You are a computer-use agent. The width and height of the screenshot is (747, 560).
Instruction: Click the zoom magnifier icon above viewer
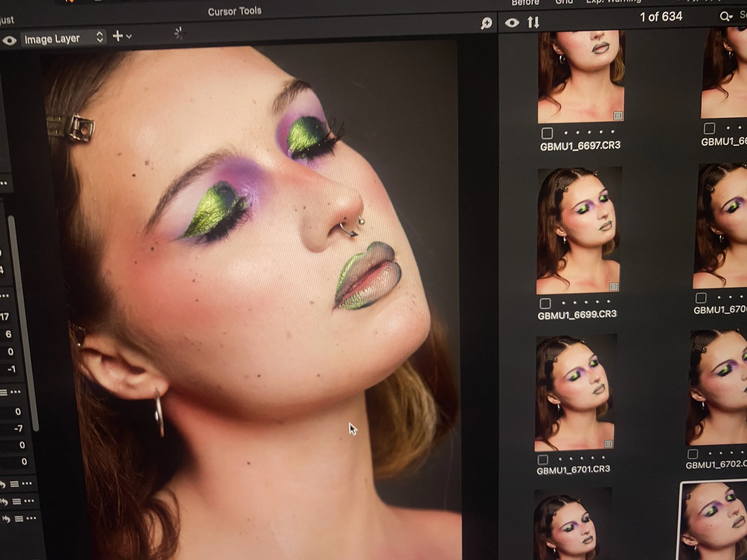click(486, 23)
